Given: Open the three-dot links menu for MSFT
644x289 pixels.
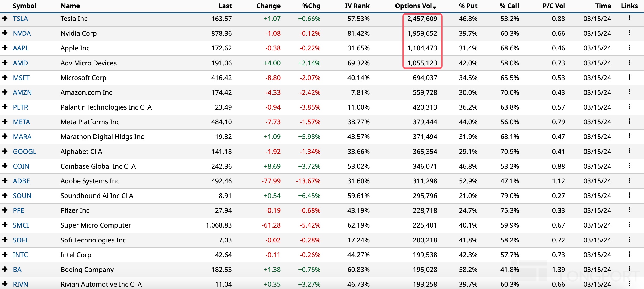Looking at the screenshot, I should point(629,77).
